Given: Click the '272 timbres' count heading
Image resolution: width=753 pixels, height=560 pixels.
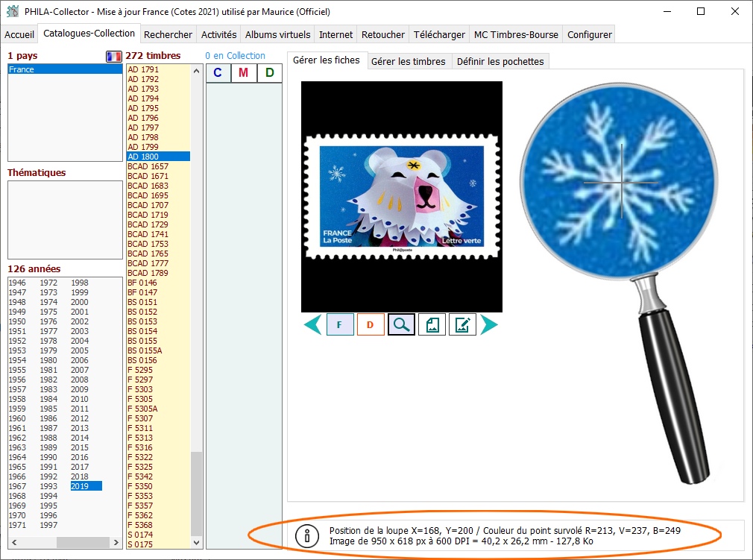Looking at the screenshot, I should pos(153,56).
